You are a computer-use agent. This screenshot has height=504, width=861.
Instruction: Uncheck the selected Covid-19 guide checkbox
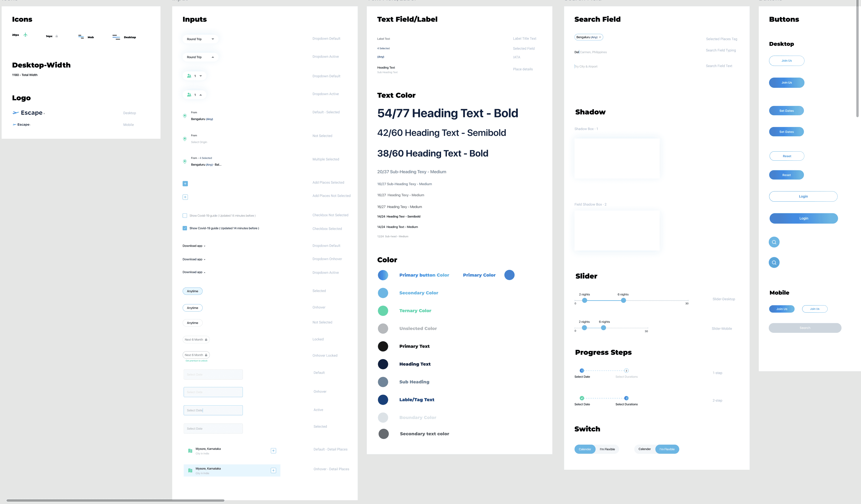tap(185, 228)
